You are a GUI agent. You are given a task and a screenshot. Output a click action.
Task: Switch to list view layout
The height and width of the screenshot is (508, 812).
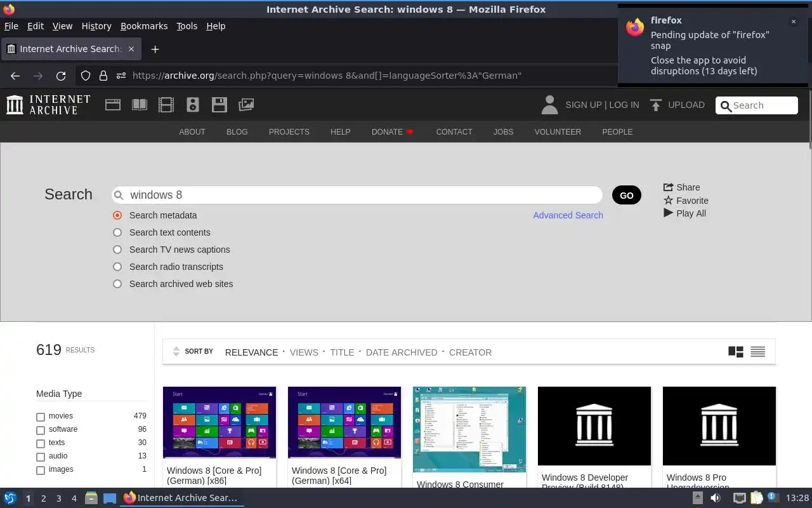pyautogui.click(x=757, y=352)
